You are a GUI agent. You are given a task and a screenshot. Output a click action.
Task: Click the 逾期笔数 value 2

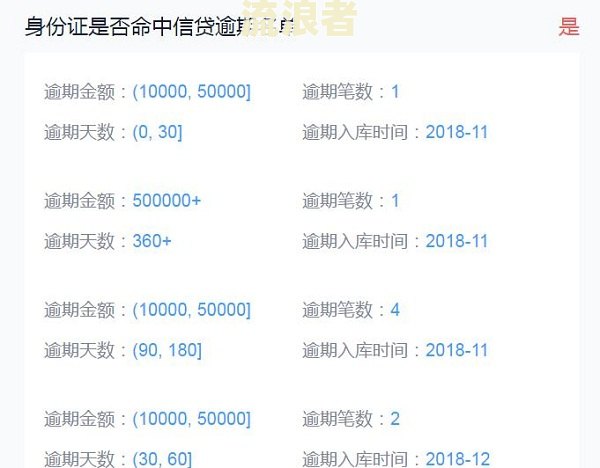[395, 419]
